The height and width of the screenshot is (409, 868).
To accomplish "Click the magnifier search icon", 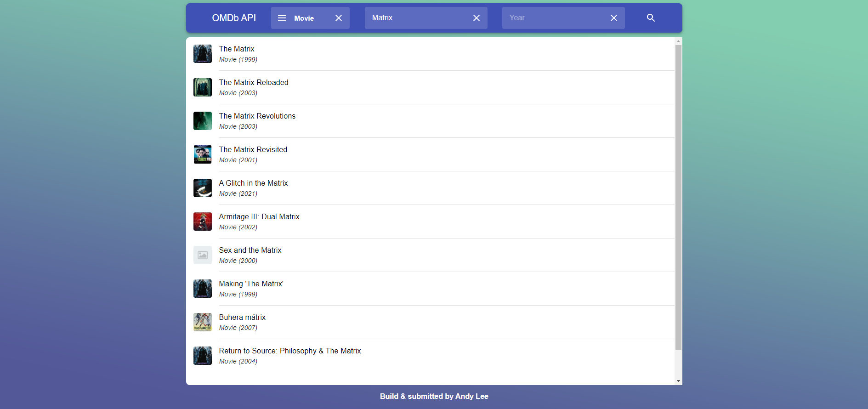I will tap(651, 18).
